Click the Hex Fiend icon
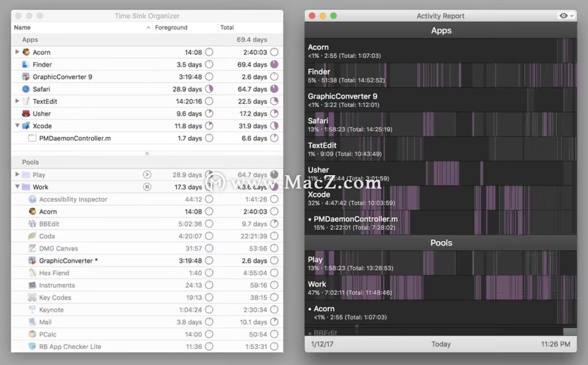 [32, 273]
